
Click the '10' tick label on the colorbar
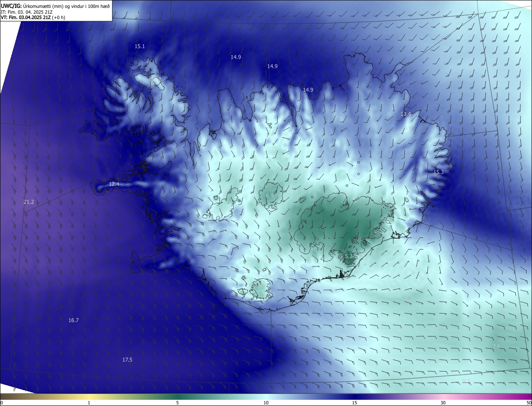(266, 403)
